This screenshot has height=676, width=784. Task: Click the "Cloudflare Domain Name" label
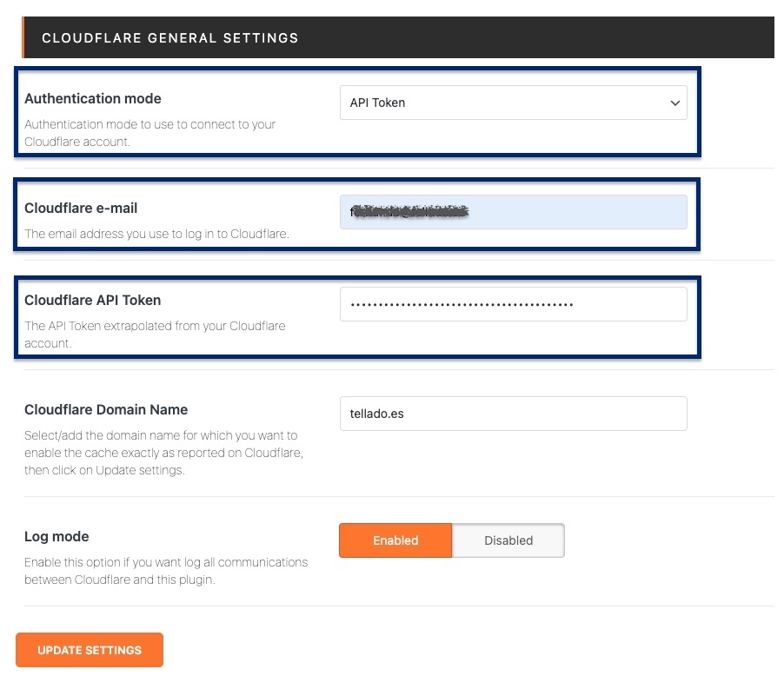click(x=106, y=409)
